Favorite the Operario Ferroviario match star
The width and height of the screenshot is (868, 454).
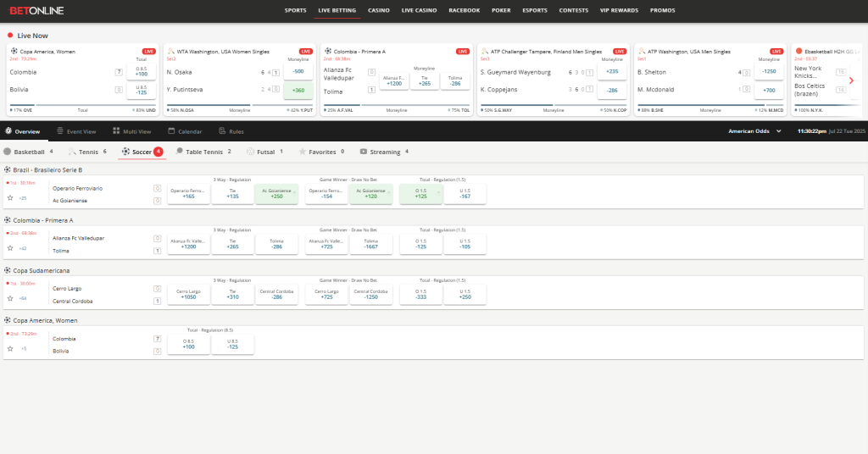click(10, 198)
